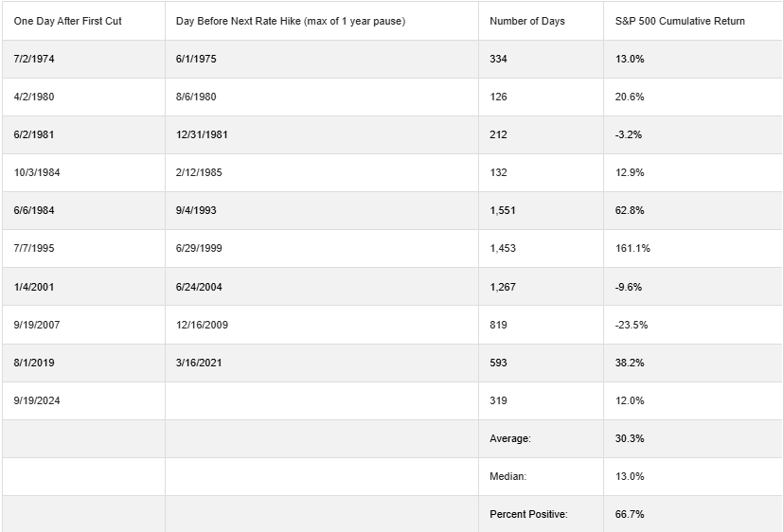Click the Average label cell
This screenshot has height=532, width=783.
[541, 438]
